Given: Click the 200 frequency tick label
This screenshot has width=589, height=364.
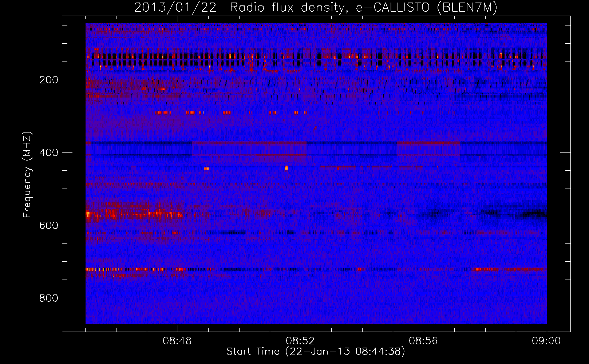Looking at the screenshot, I should pos(48,80).
